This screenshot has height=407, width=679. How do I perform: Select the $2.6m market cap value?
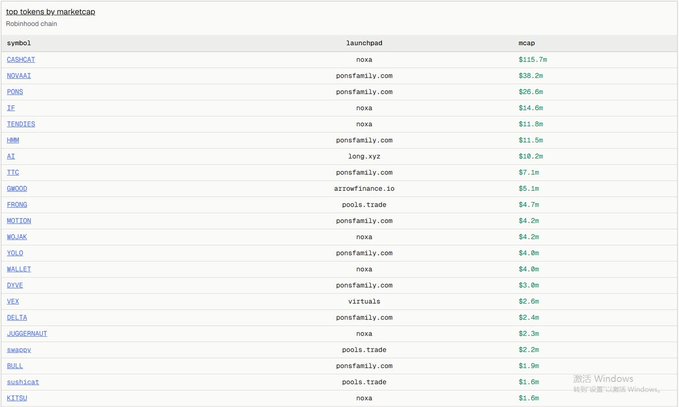point(529,301)
